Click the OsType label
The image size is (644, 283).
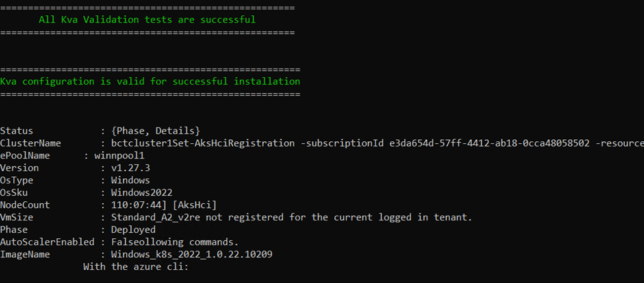coord(17,181)
